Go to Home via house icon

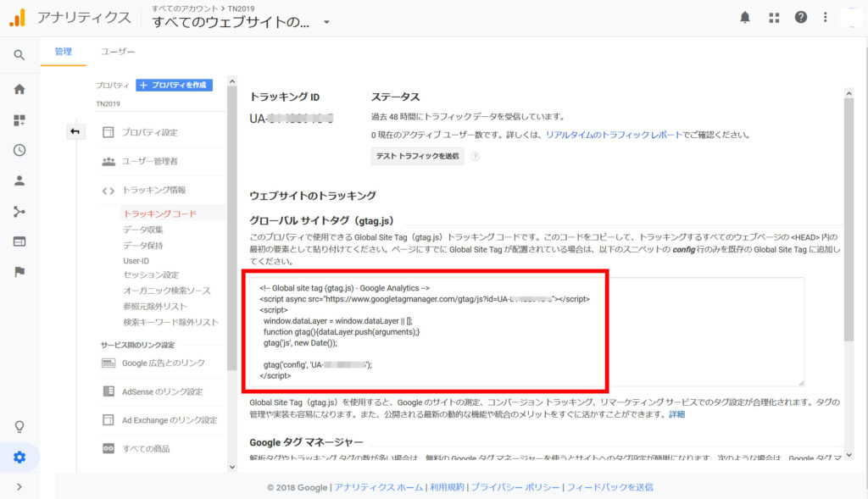19,89
